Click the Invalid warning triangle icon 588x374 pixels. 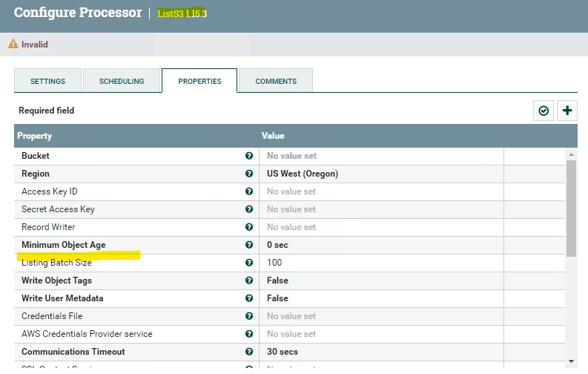tap(13, 44)
